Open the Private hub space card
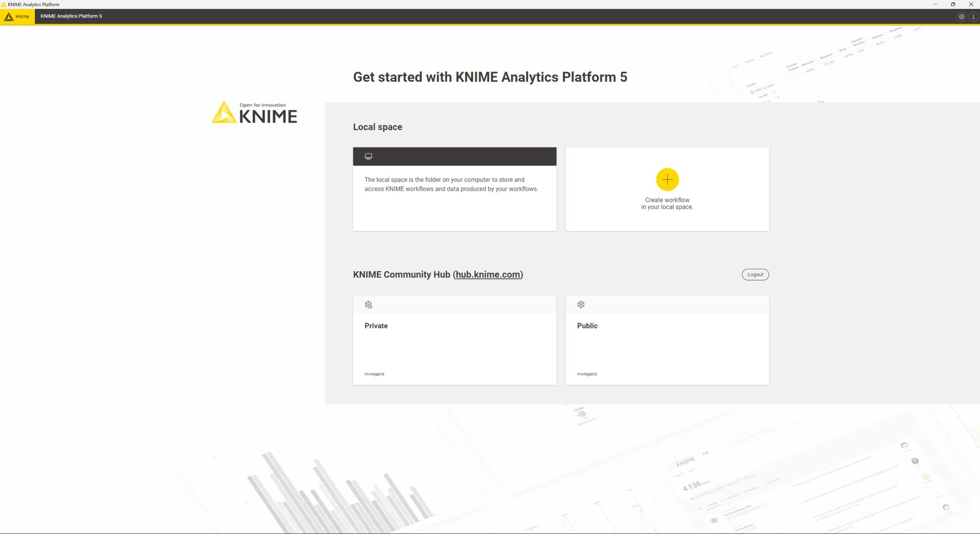980x534 pixels. 455,340
